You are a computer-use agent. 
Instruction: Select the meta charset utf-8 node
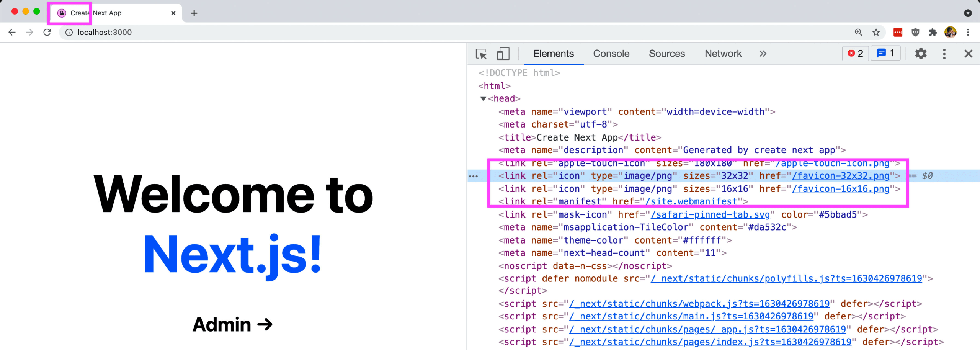pos(558,124)
